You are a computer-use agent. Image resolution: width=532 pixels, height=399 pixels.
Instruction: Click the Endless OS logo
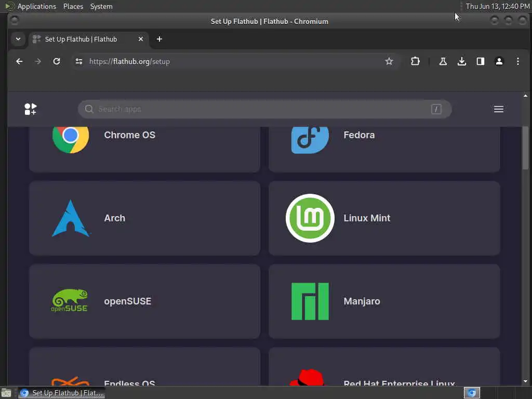(x=71, y=381)
